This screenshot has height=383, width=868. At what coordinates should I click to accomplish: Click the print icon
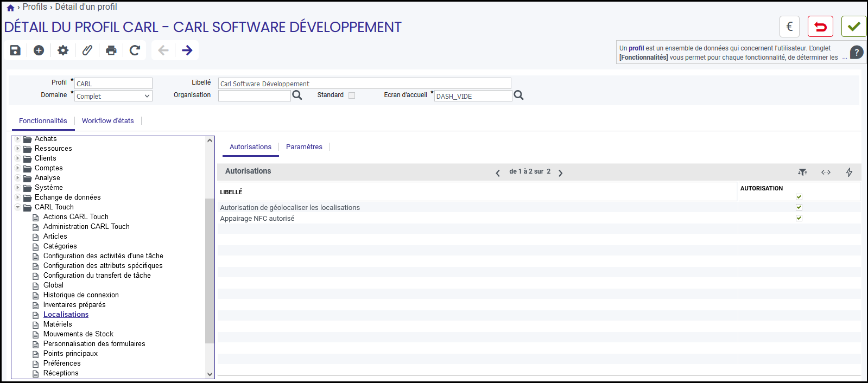pos(111,50)
